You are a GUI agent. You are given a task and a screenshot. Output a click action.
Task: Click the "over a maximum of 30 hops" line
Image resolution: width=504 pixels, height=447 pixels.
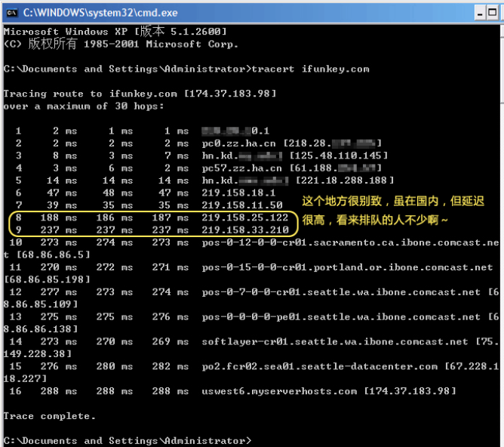(83, 106)
